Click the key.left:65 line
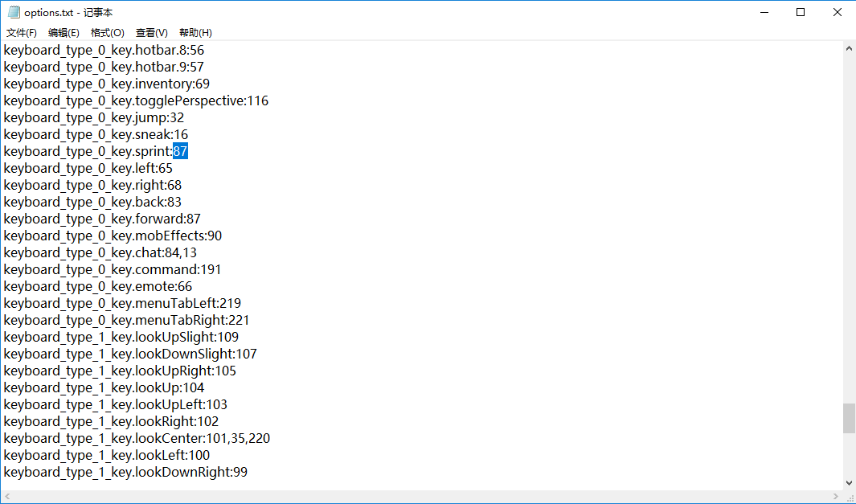The height and width of the screenshot is (504, 856). click(88, 168)
